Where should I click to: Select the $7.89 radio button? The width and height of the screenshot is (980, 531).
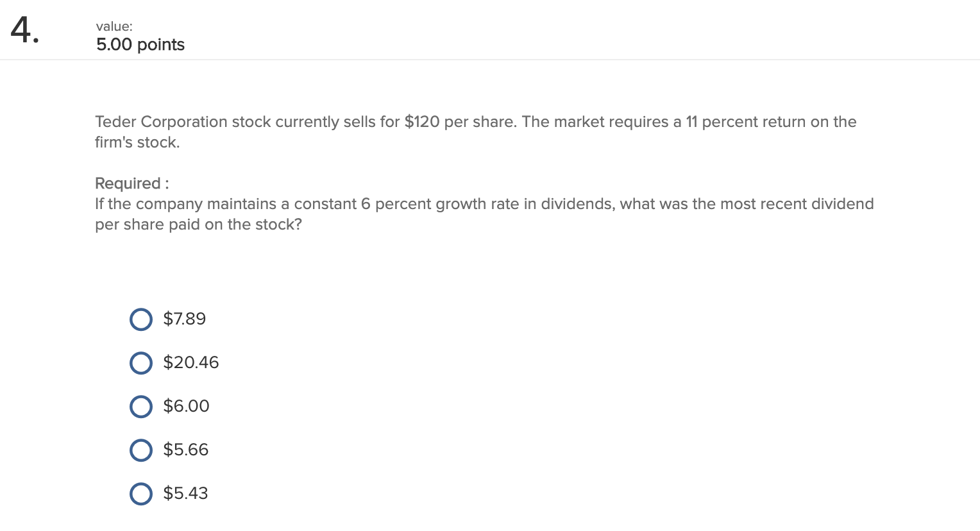point(140,319)
